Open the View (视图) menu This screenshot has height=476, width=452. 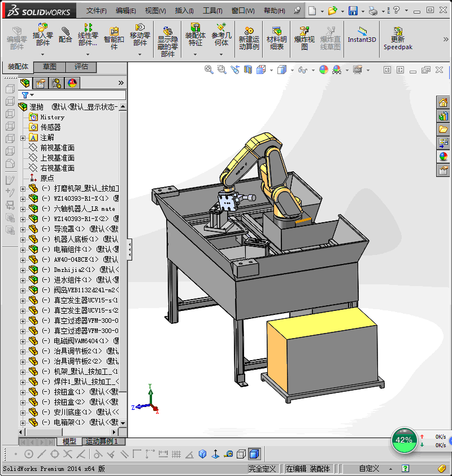[x=155, y=11]
